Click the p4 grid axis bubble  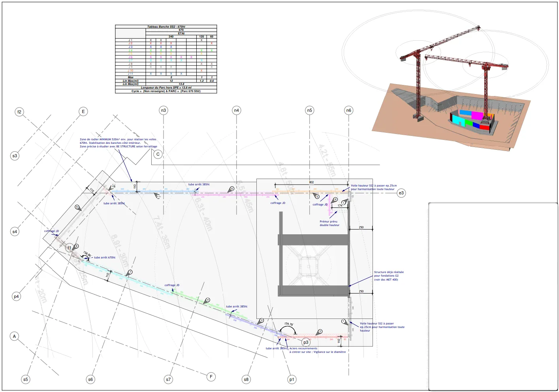16,296
